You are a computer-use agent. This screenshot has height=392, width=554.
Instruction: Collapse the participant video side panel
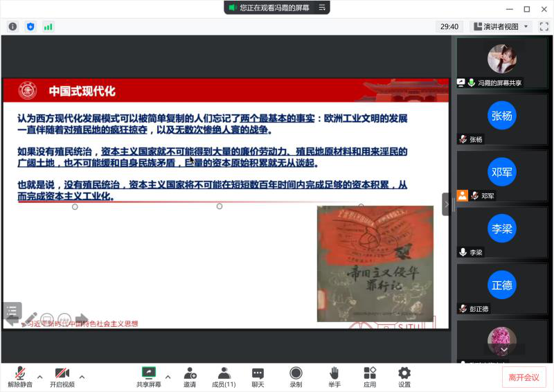pyautogui.click(x=446, y=204)
